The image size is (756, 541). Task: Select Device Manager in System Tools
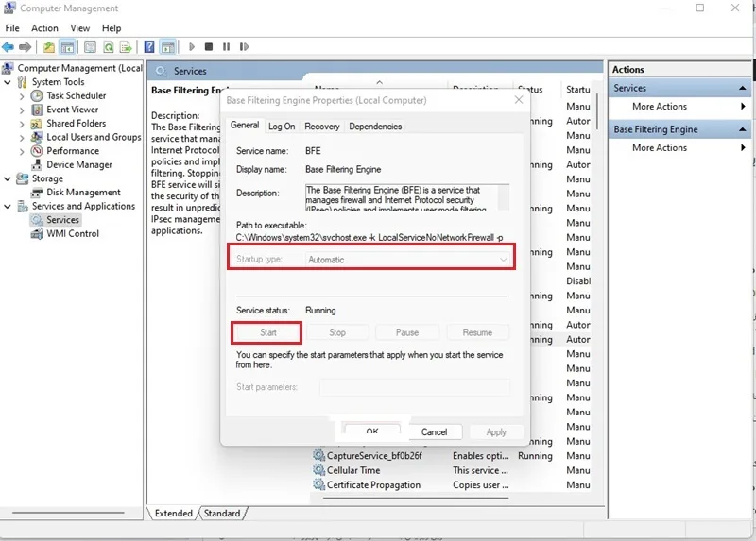[79, 165]
